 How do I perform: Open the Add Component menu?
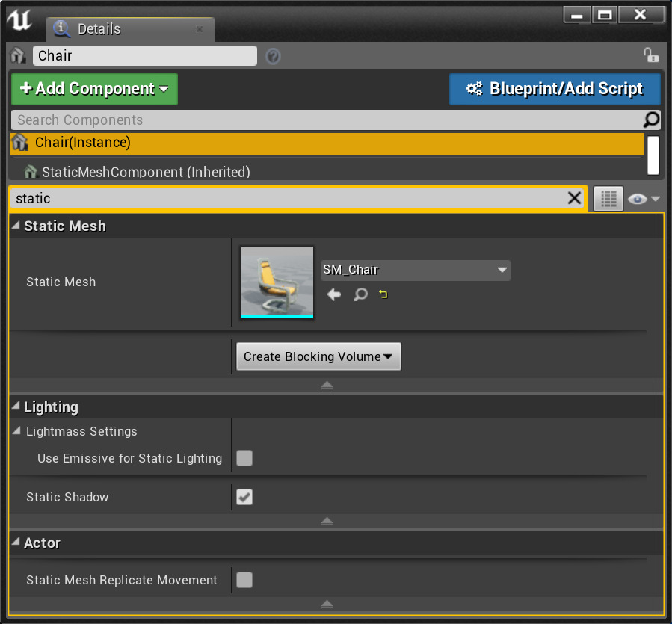click(x=93, y=88)
